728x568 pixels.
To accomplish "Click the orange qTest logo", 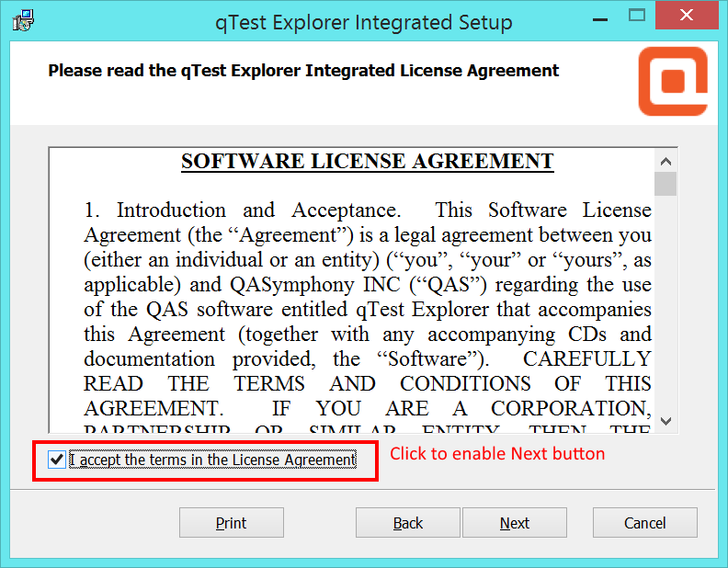I will point(672,81).
